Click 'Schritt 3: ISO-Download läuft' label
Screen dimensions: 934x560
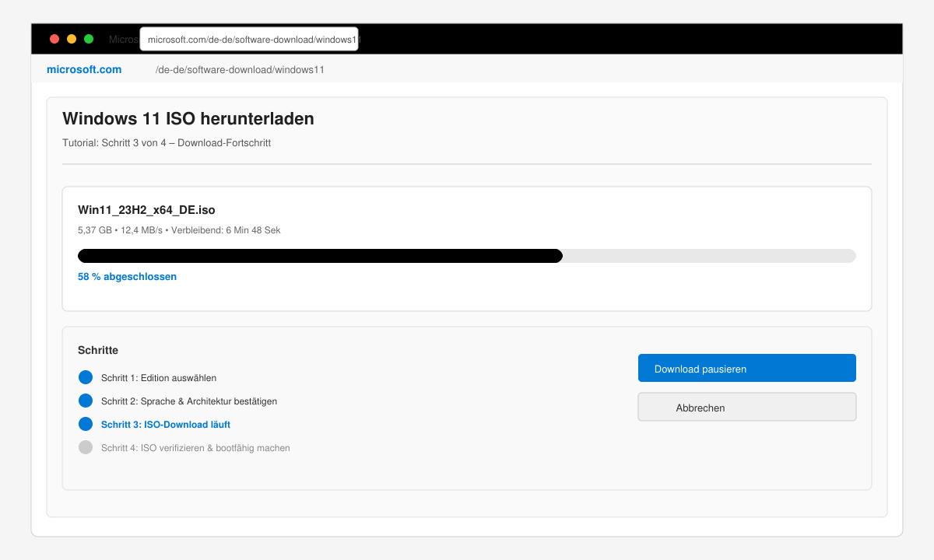166,425
